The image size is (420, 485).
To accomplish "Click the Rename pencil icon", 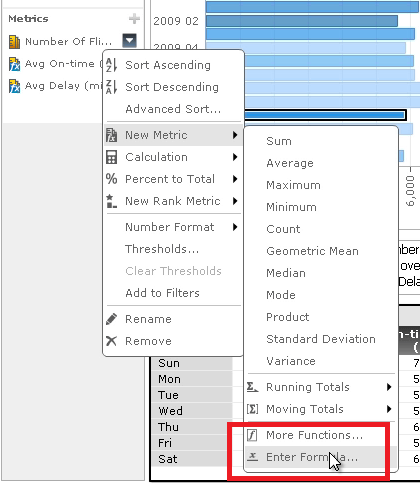I will 111,319.
